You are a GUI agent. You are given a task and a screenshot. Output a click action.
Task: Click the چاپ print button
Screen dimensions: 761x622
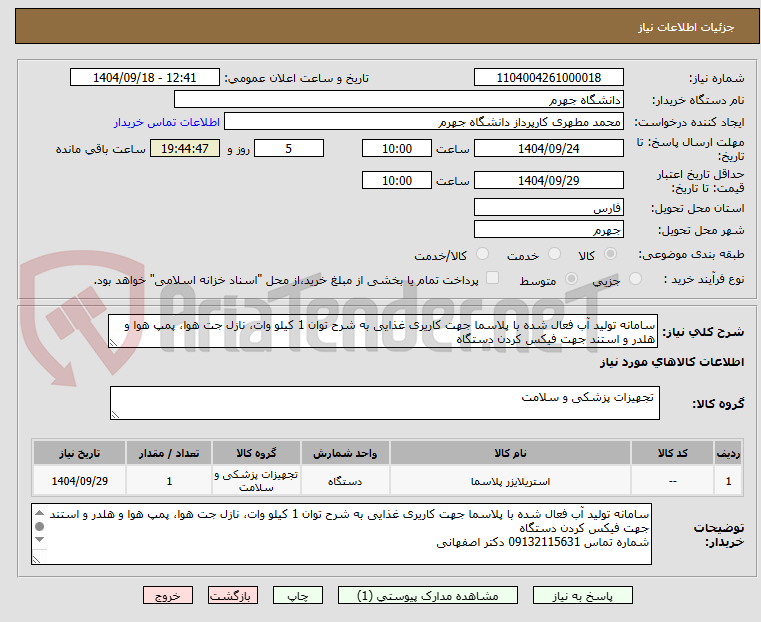(x=298, y=595)
